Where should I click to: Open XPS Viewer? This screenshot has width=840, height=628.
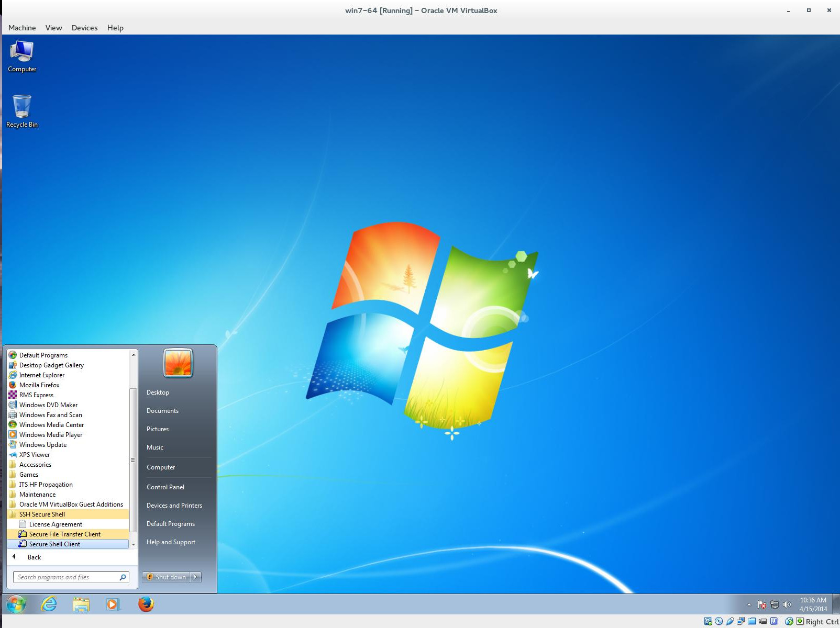68,454
